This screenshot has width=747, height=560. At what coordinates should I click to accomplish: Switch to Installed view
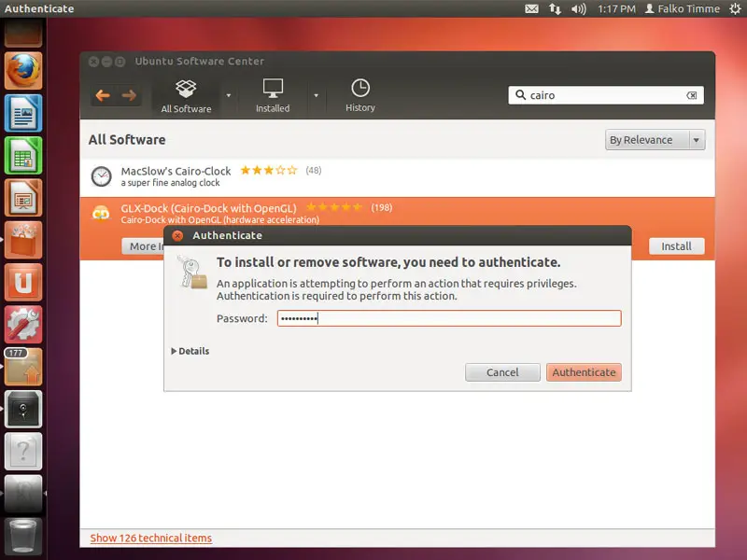273,96
